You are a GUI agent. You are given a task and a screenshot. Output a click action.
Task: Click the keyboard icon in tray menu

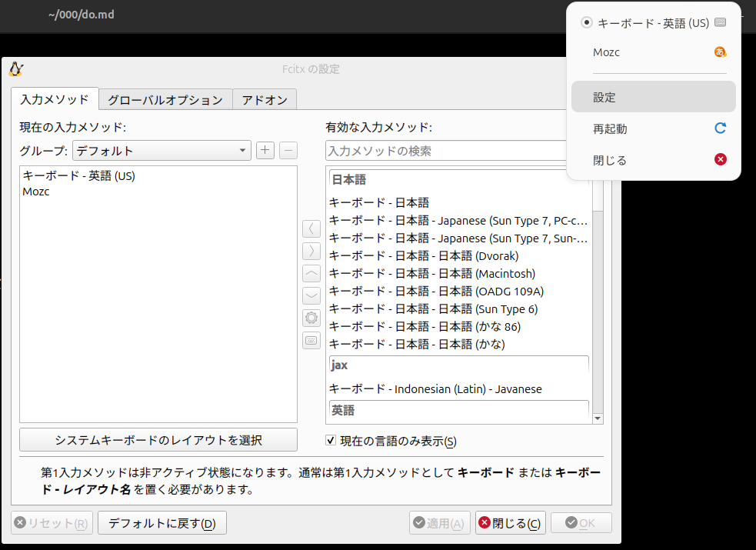point(721,22)
